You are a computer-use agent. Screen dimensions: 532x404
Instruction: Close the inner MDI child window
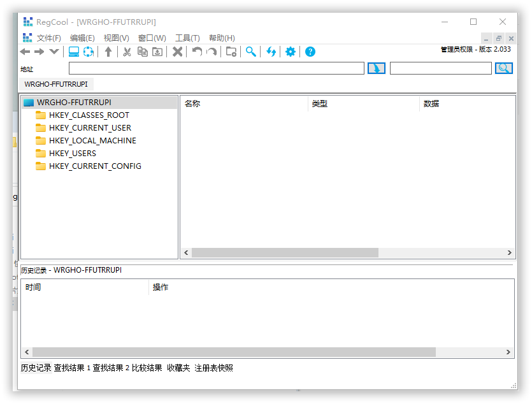point(511,38)
